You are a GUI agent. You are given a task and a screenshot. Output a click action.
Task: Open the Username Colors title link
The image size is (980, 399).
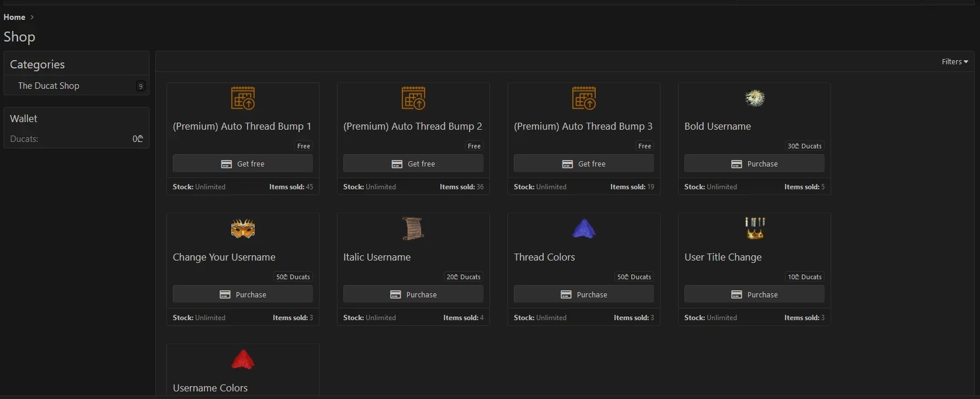coord(210,388)
